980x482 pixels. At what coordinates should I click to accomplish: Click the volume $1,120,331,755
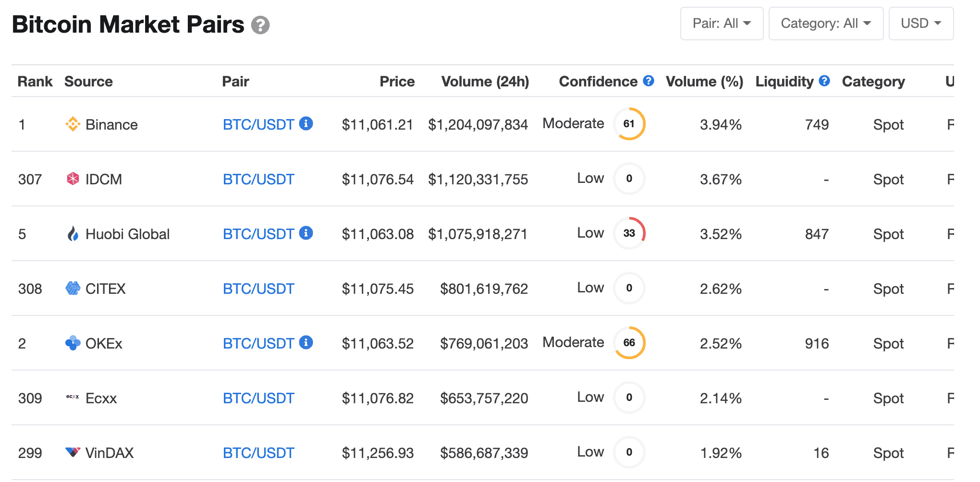478,180
